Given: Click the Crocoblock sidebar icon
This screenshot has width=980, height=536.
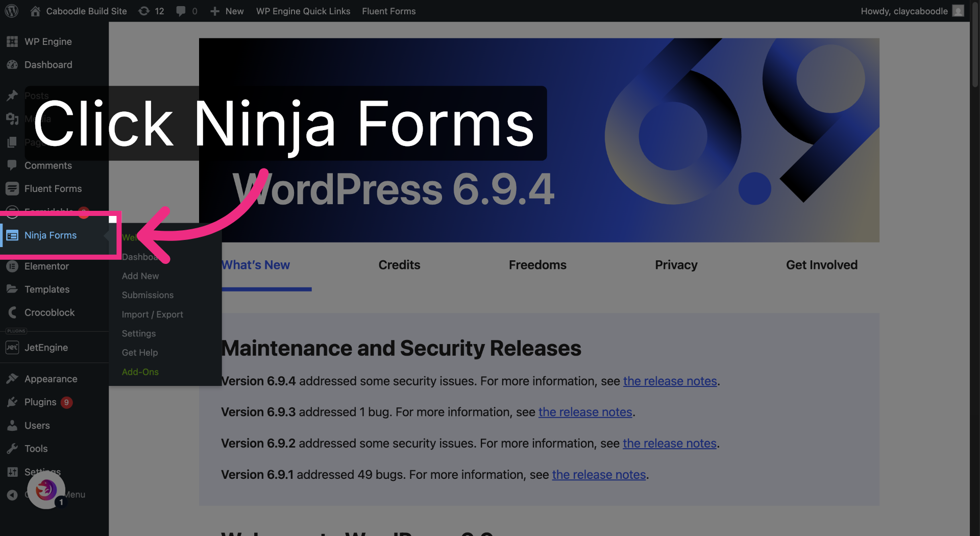Looking at the screenshot, I should click(x=12, y=312).
